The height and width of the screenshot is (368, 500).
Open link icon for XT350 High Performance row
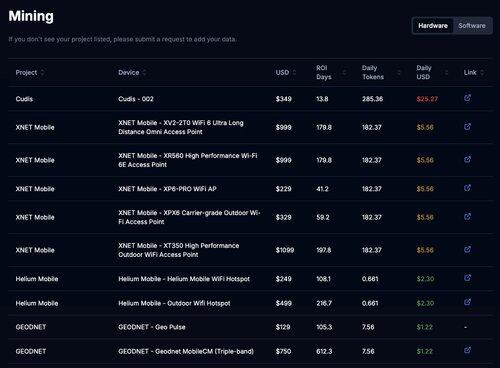(x=467, y=249)
